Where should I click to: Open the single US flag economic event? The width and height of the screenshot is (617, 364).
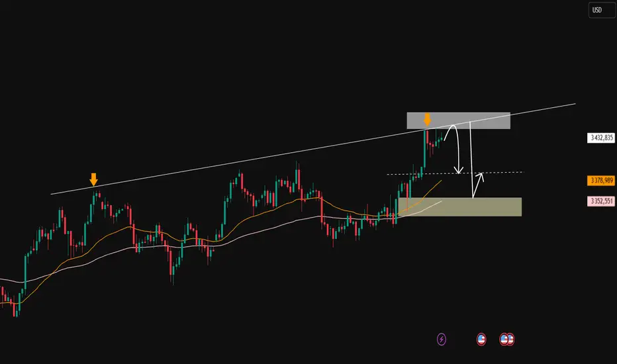click(x=481, y=339)
